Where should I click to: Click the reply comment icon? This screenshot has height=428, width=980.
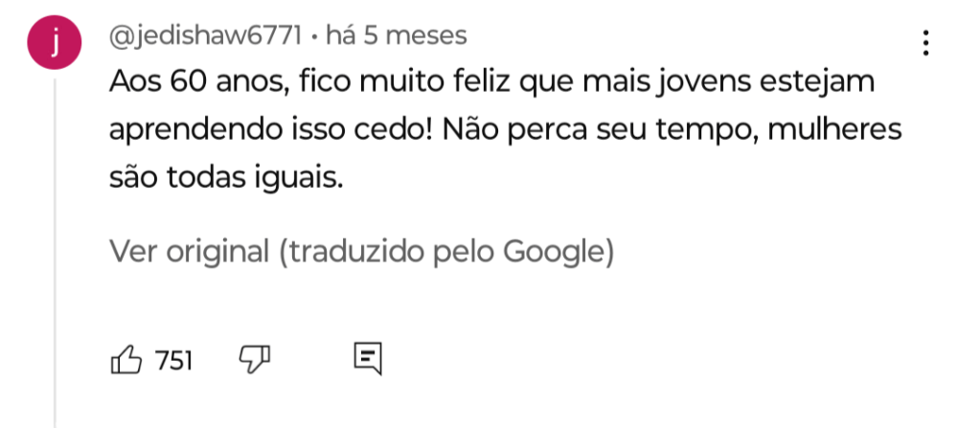point(368,358)
